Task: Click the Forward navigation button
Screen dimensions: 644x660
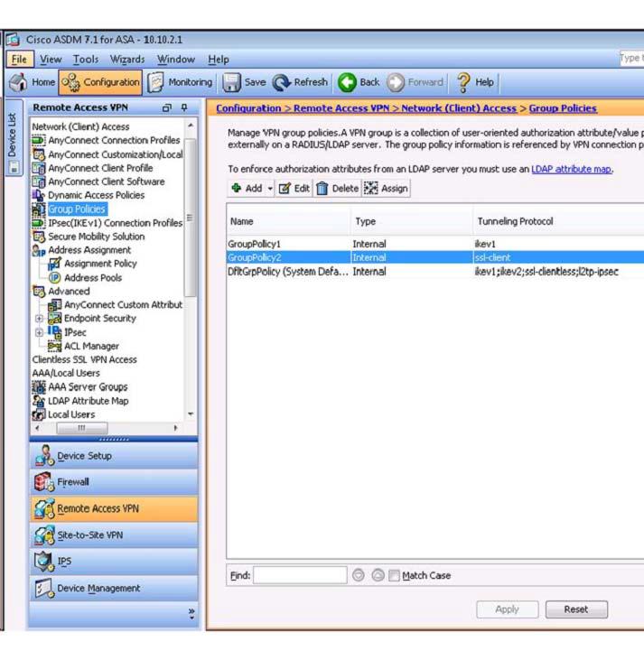Action: pyautogui.click(x=415, y=82)
